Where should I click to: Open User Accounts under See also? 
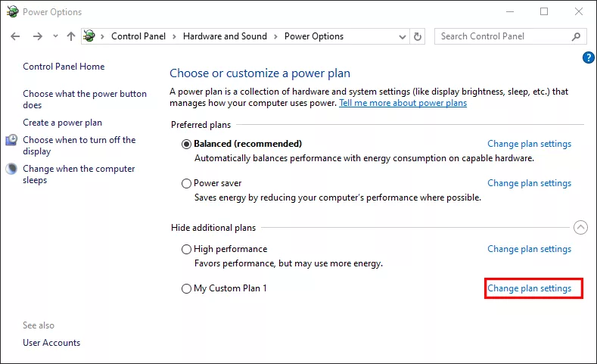(51, 343)
